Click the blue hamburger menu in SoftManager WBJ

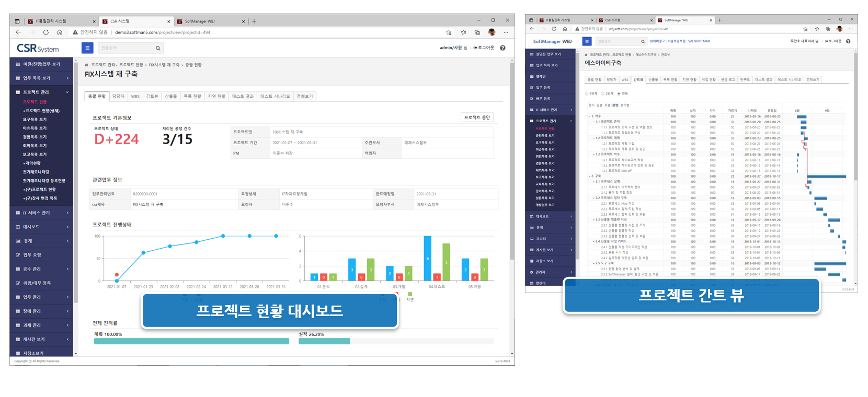(x=587, y=41)
